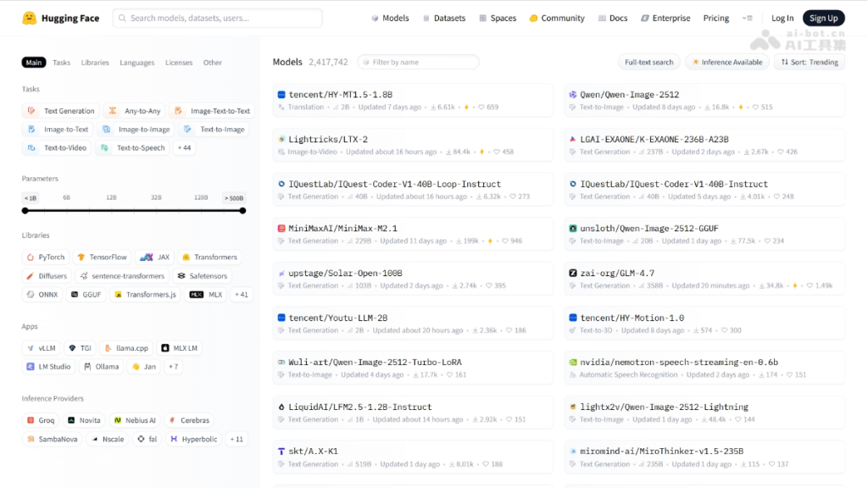Expand the +41 more libraries list
This screenshot has height=488, width=868.
242,295
